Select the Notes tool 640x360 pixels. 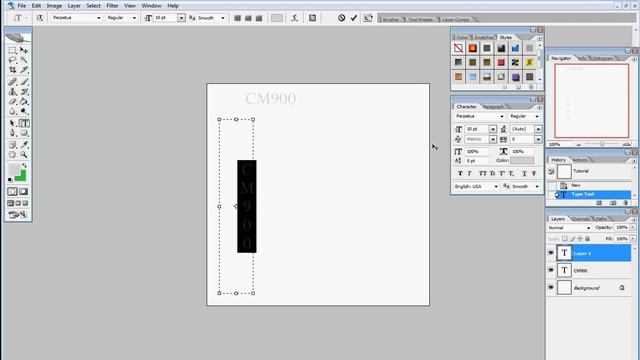coord(12,144)
